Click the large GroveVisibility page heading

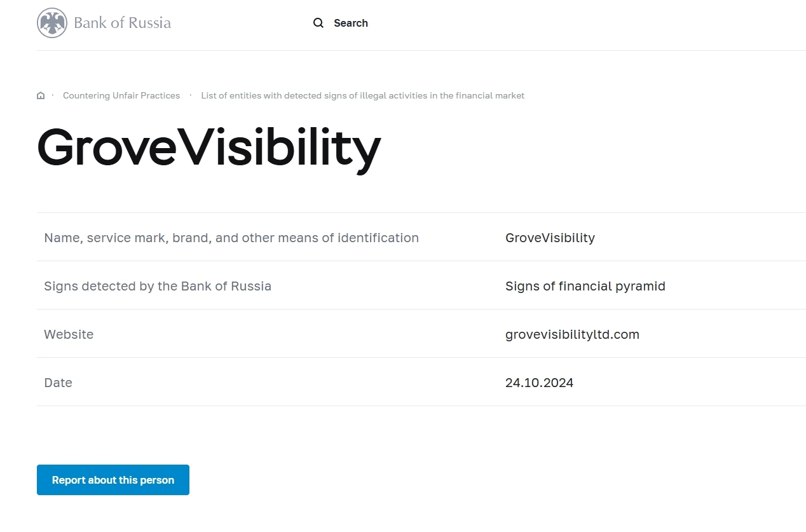(208, 148)
